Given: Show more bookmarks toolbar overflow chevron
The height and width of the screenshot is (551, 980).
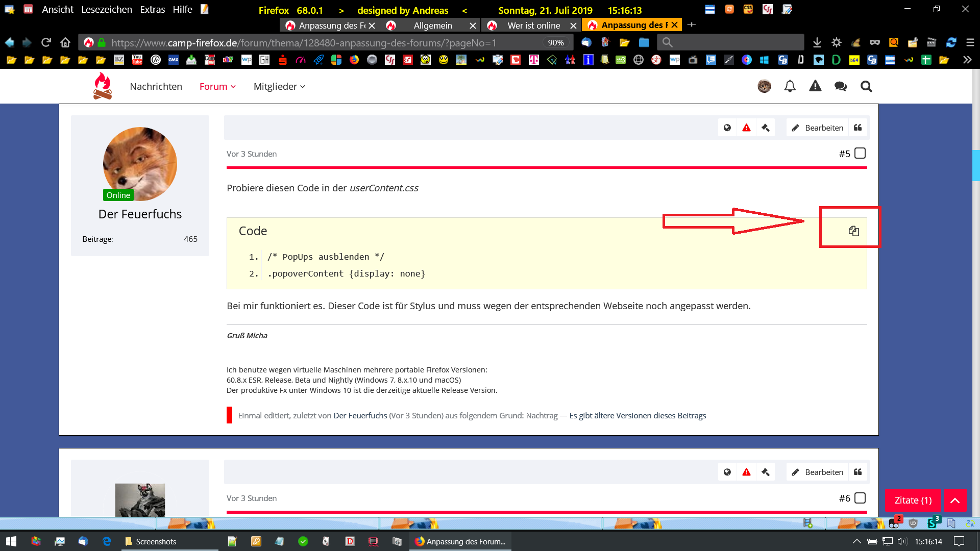Looking at the screenshot, I should click(x=967, y=60).
